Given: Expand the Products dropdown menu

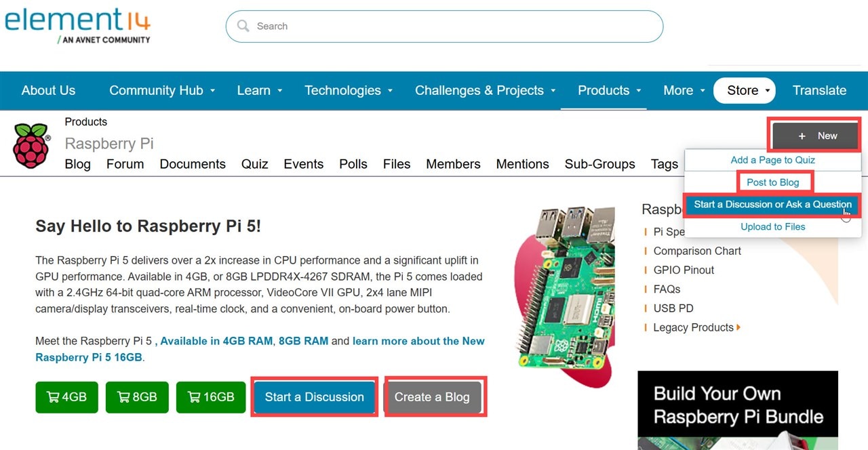Looking at the screenshot, I should pyautogui.click(x=609, y=90).
